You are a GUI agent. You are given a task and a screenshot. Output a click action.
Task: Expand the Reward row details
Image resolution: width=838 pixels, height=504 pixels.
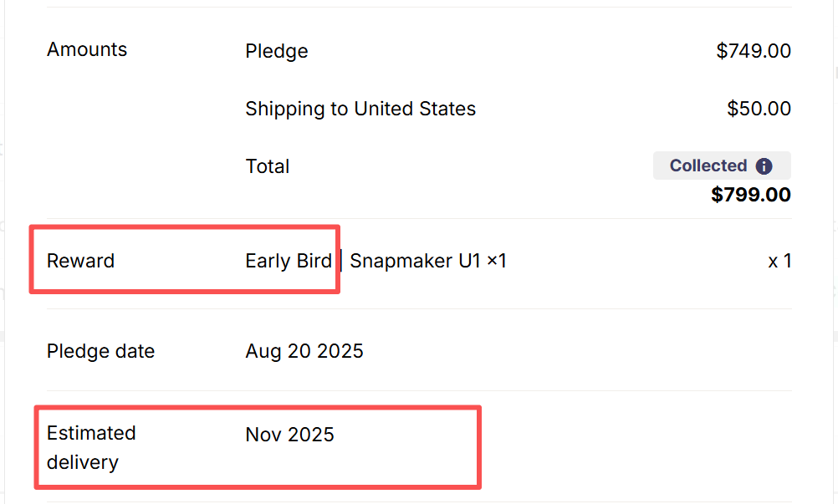click(x=80, y=261)
